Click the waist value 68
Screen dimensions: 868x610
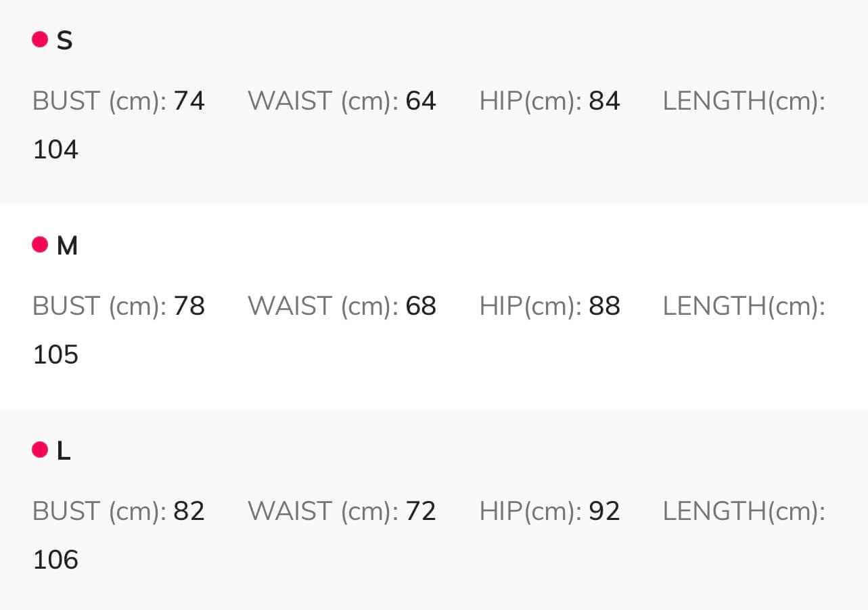pyautogui.click(x=420, y=307)
